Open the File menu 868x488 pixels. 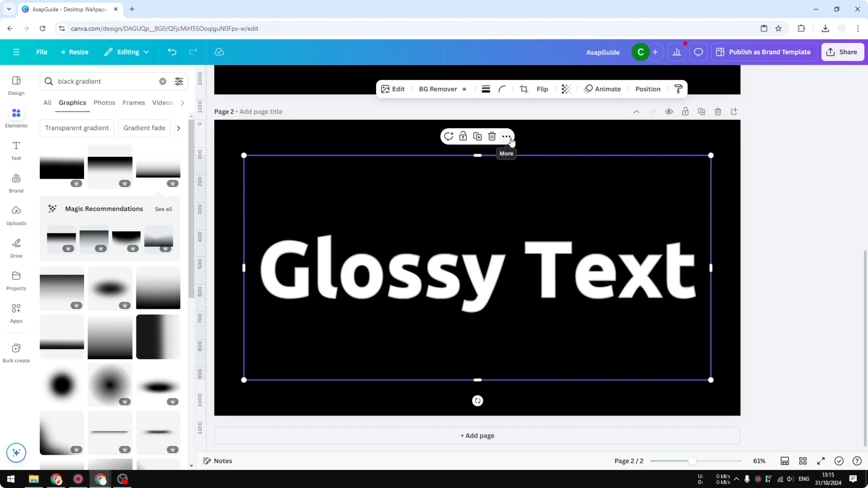tap(42, 52)
